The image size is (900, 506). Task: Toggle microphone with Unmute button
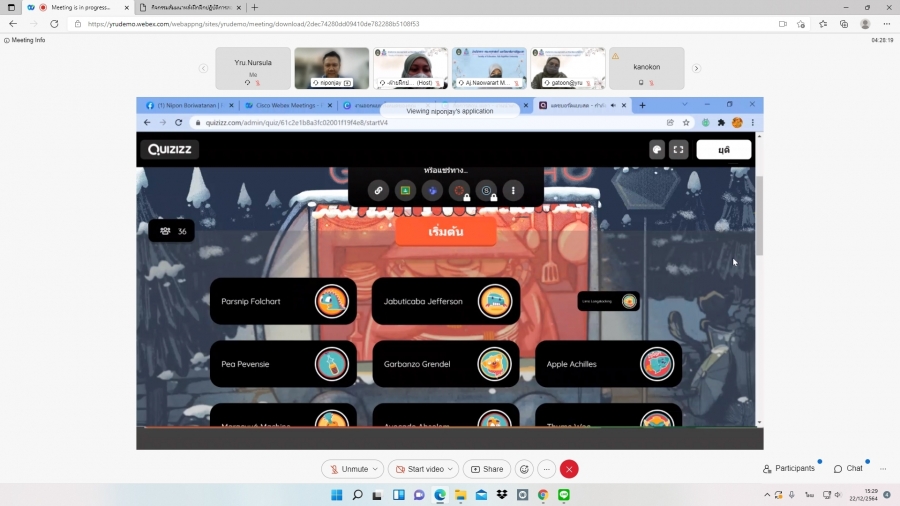coord(347,469)
